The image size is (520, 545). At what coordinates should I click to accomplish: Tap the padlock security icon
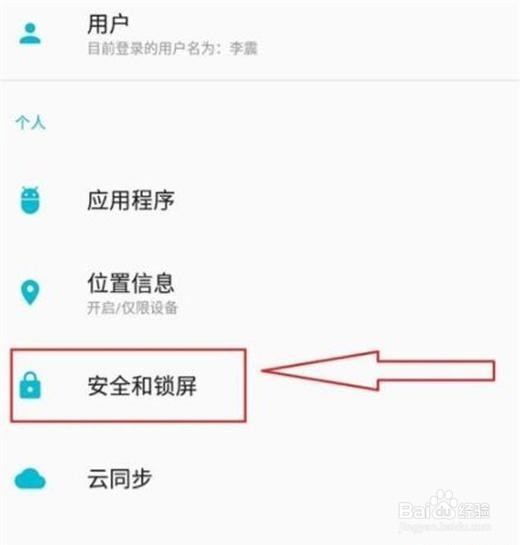click(30, 385)
